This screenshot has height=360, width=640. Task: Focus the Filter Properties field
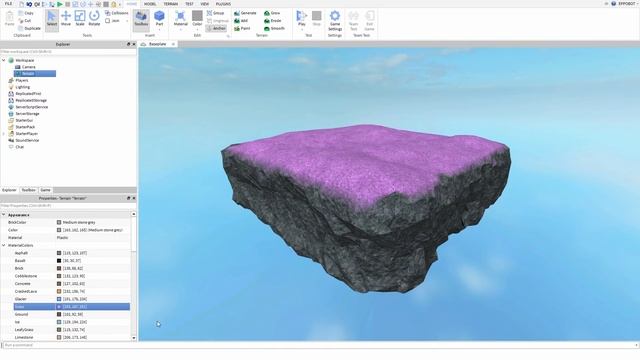(68, 206)
